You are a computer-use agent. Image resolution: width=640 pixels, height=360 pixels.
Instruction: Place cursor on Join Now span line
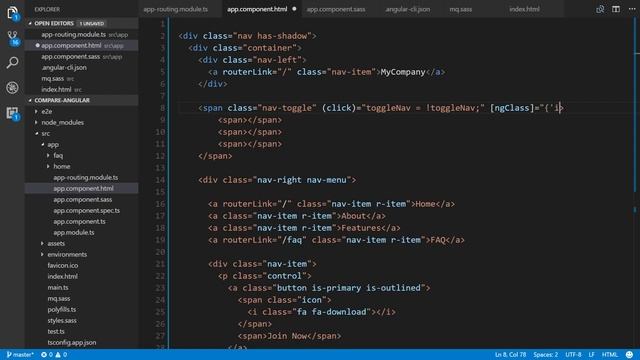point(289,336)
